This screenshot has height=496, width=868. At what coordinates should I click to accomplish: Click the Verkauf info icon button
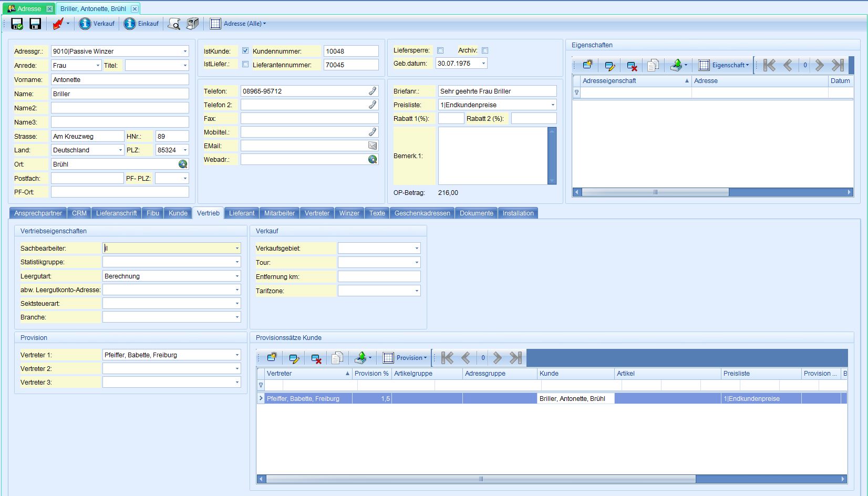tap(97, 24)
